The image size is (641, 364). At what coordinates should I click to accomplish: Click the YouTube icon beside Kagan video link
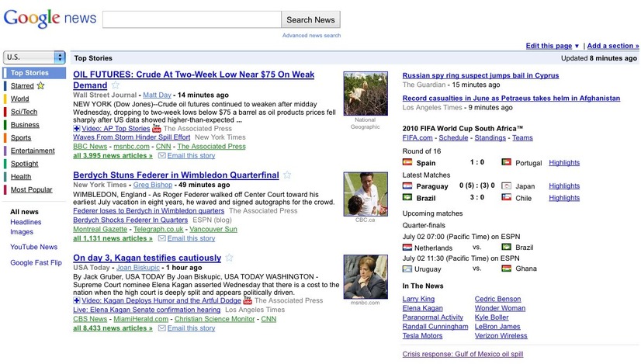click(248, 300)
